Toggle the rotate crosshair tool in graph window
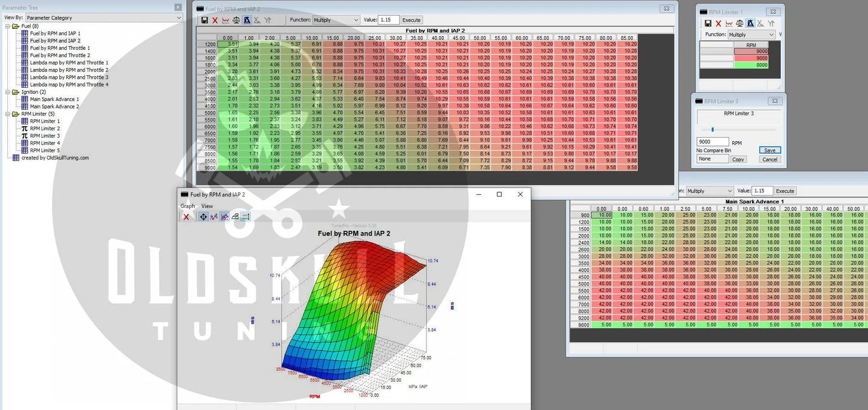The height and width of the screenshot is (410, 868). [203, 216]
